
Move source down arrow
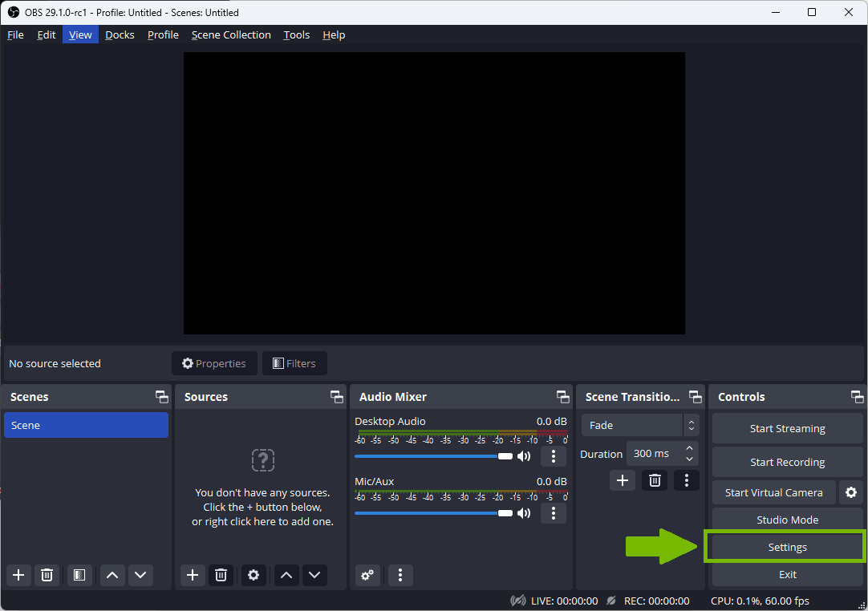point(314,575)
